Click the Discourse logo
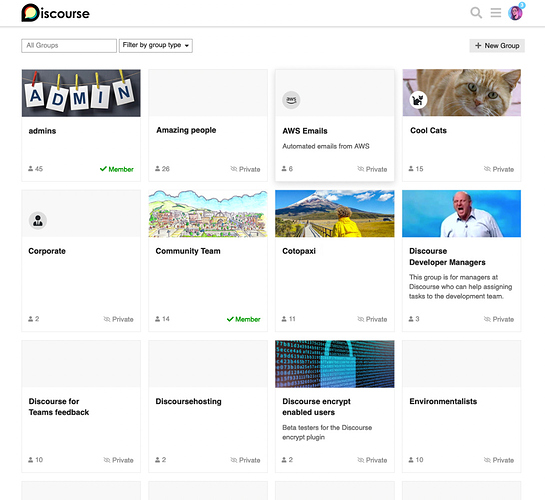The width and height of the screenshot is (545, 500). pyautogui.click(x=56, y=13)
